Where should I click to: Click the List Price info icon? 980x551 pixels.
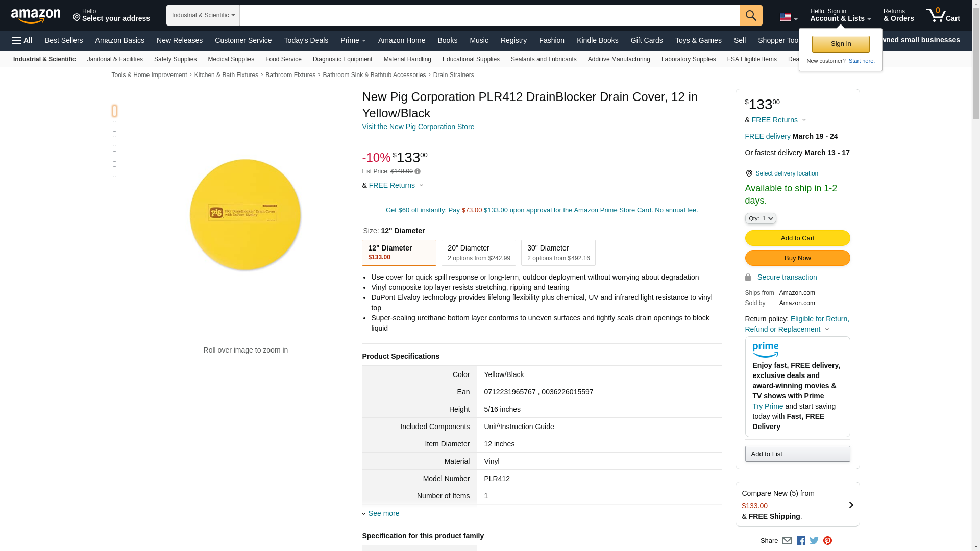(x=418, y=172)
